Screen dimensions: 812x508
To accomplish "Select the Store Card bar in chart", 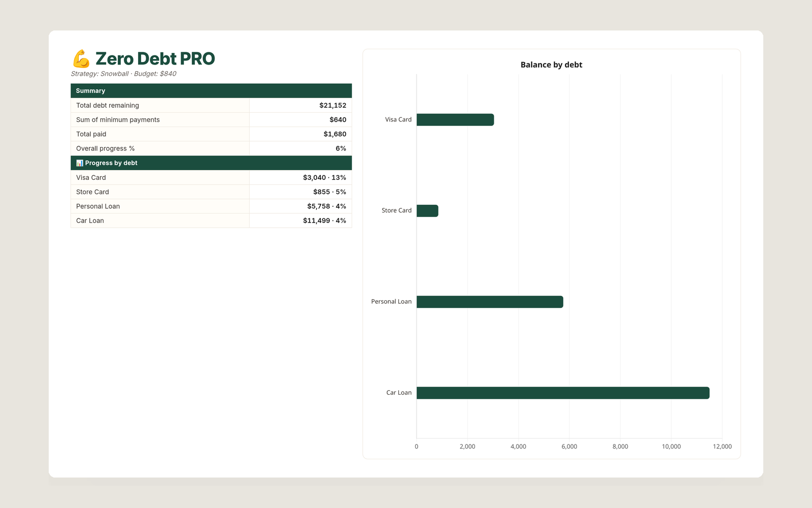I will point(427,211).
